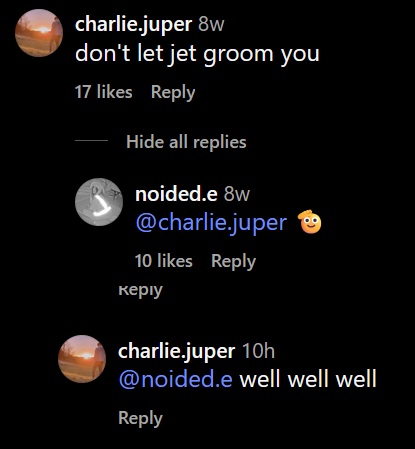View the 10 likes on noided.e's reply
This screenshot has height=449, width=415.
pyautogui.click(x=164, y=261)
